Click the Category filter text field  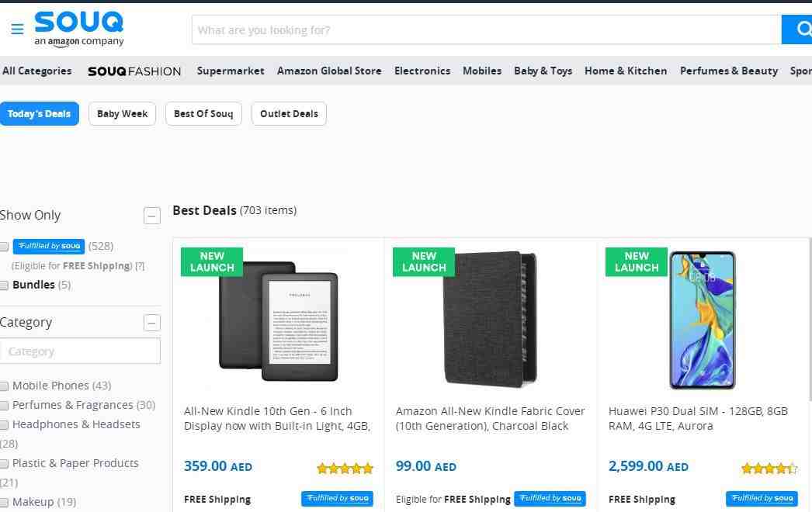click(x=80, y=351)
